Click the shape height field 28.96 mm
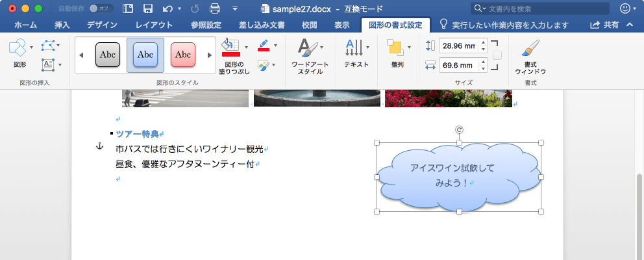The width and height of the screenshot is (644, 260). tap(459, 45)
